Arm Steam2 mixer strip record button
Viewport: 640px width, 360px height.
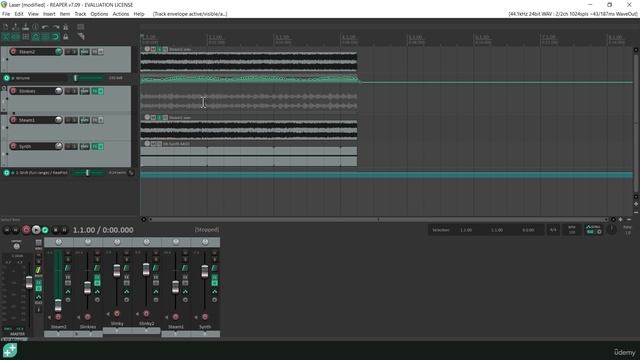(x=58, y=317)
